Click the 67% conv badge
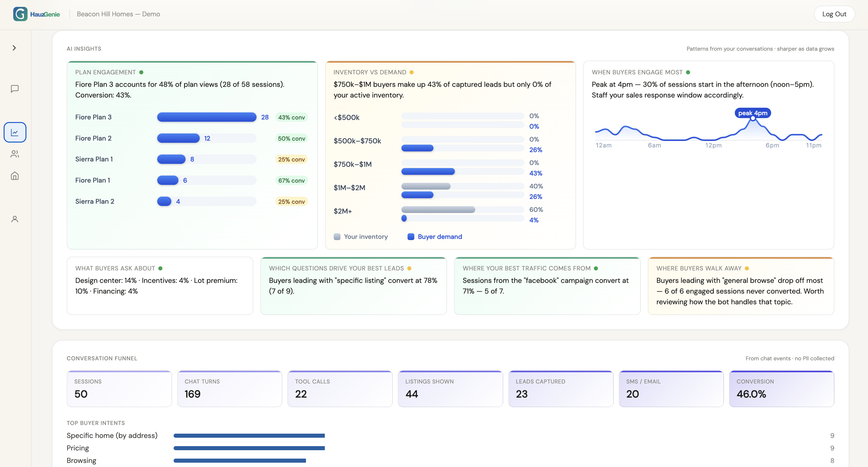The height and width of the screenshot is (467, 868). point(291,180)
